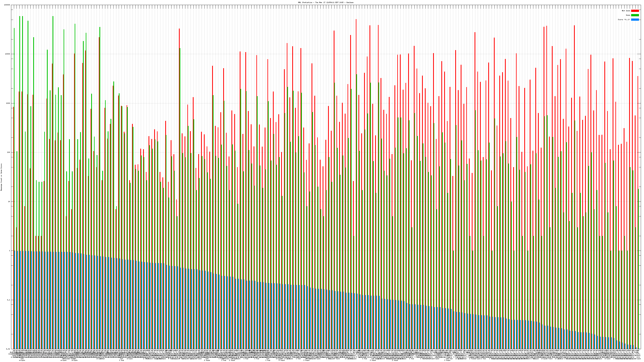Click the 0.01 y-axis tick label

8,349
